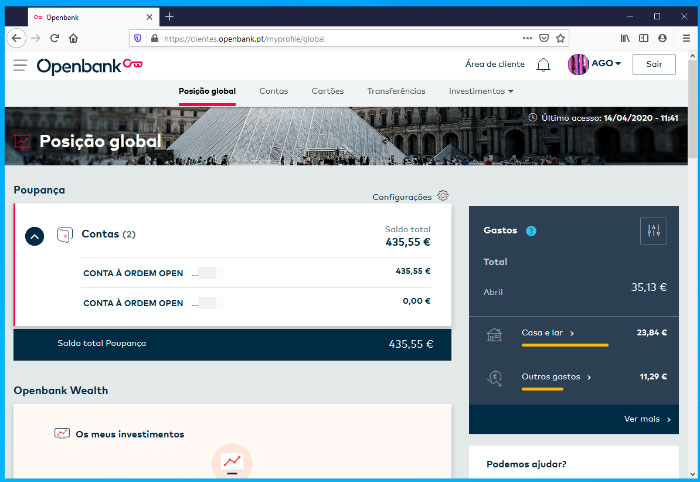Switch to the Cartões tab
700x482 pixels.
click(327, 91)
